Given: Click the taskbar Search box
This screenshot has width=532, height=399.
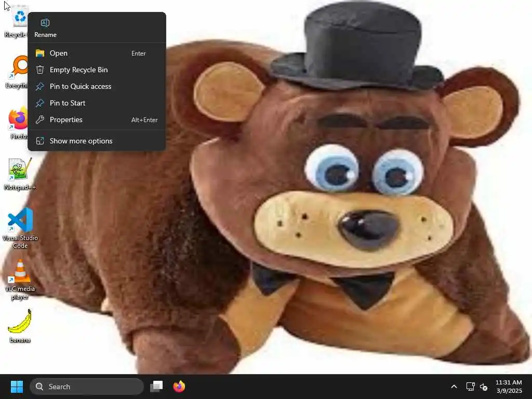Looking at the screenshot, I should pos(87,387).
